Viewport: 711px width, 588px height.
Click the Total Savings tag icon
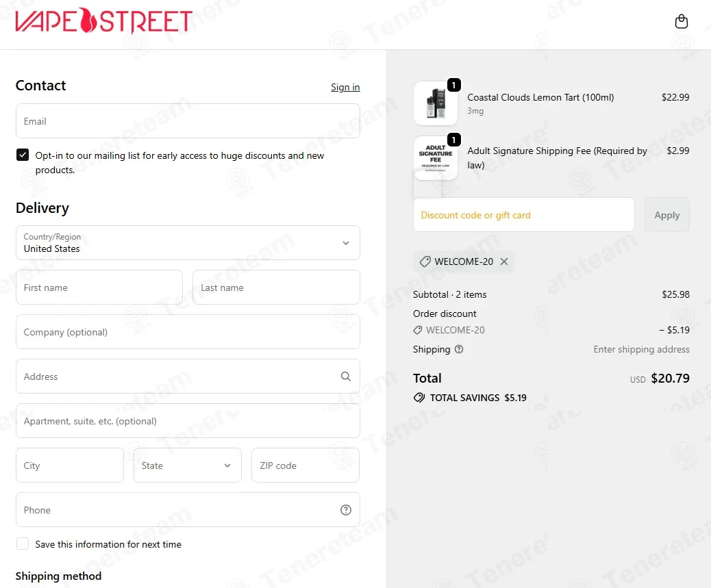419,398
